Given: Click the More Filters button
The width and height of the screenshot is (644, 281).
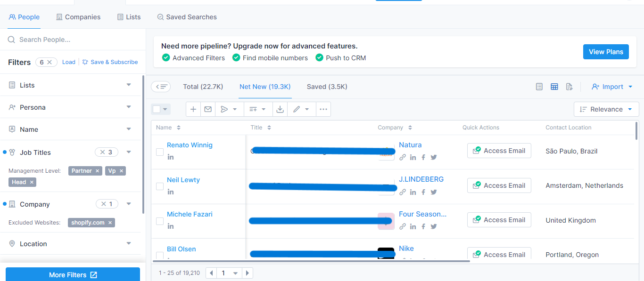Looking at the screenshot, I should 73,274.
